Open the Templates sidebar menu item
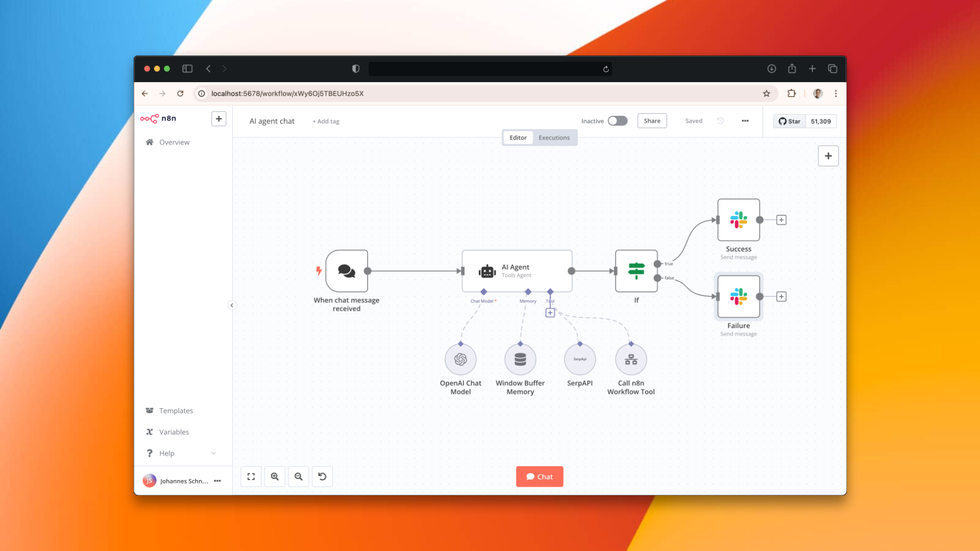The width and height of the screenshot is (980, 551). pyautogui.click(x=176, y=410)
